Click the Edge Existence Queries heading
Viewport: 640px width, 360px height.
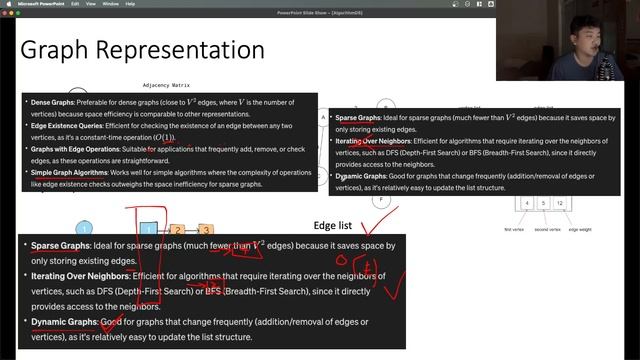[x=67, y=126]
